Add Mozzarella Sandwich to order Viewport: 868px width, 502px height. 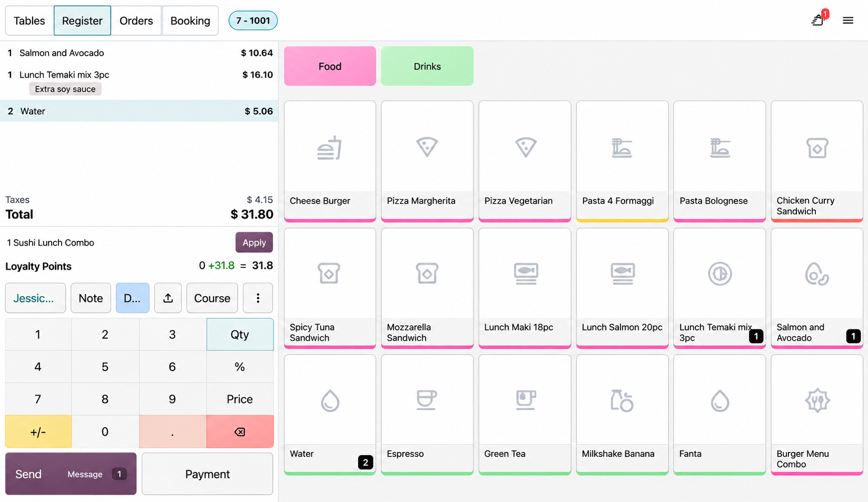427,288
